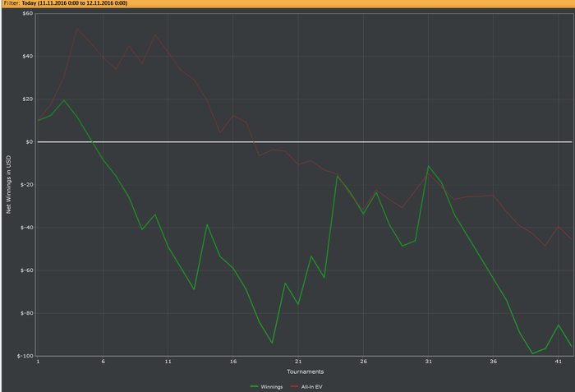Click the $-80 y-axis label
This screenshot has width=575, height=392.
tap(26, 313)
